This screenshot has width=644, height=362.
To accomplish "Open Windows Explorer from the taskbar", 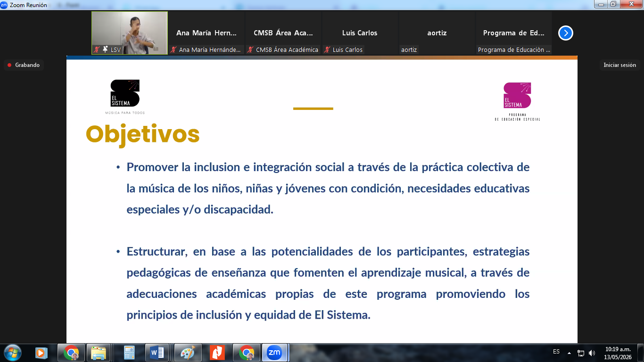I will coord(99,353).
